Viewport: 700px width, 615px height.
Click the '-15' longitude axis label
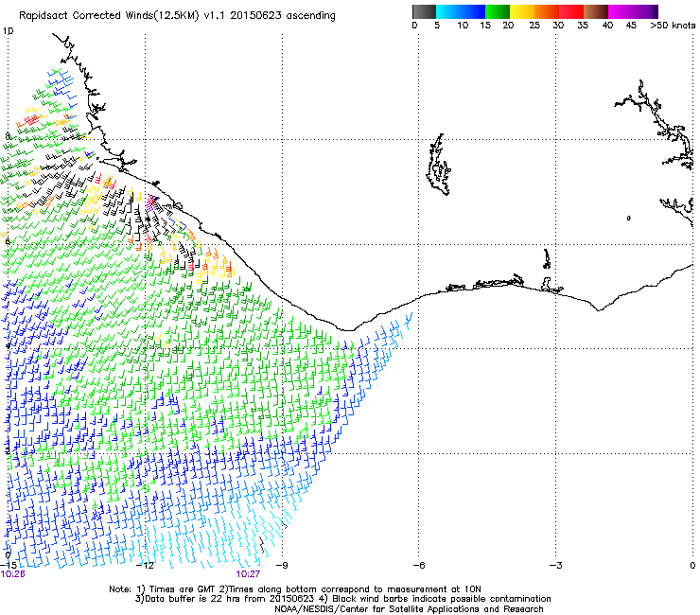[x=8, y=566]
